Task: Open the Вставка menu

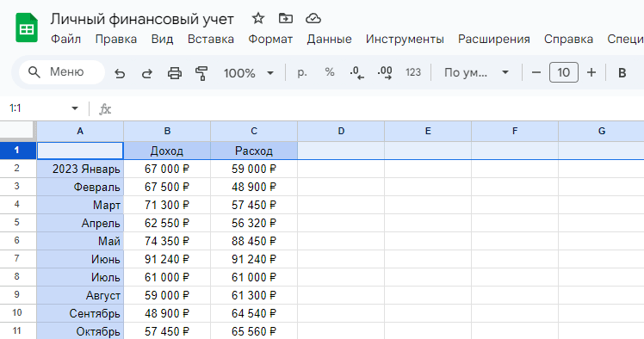Action: coord(211,39)
